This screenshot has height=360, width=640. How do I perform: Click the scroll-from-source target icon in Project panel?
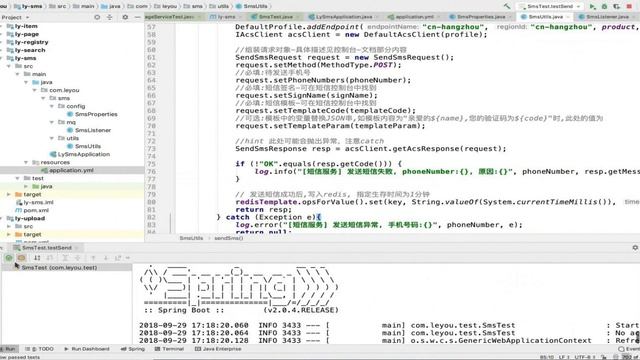point(97,17)
